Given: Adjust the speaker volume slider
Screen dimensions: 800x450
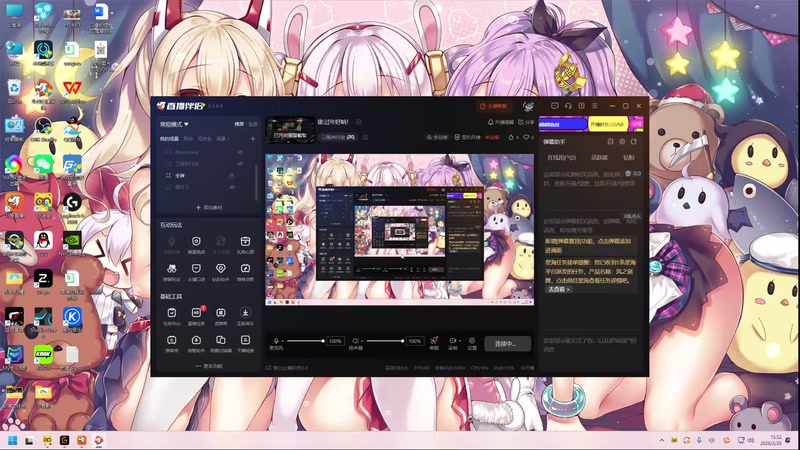Looking at the screenshot, I should [x=385, y=341].
